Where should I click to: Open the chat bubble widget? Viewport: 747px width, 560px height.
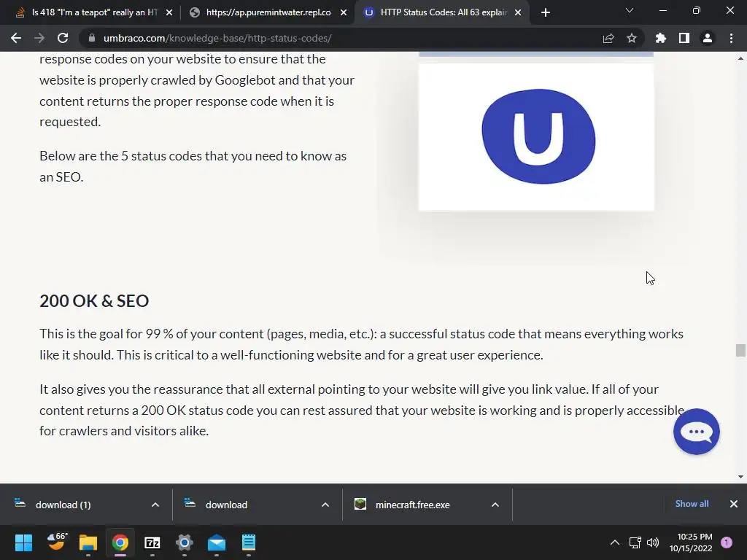coord(696,432)
